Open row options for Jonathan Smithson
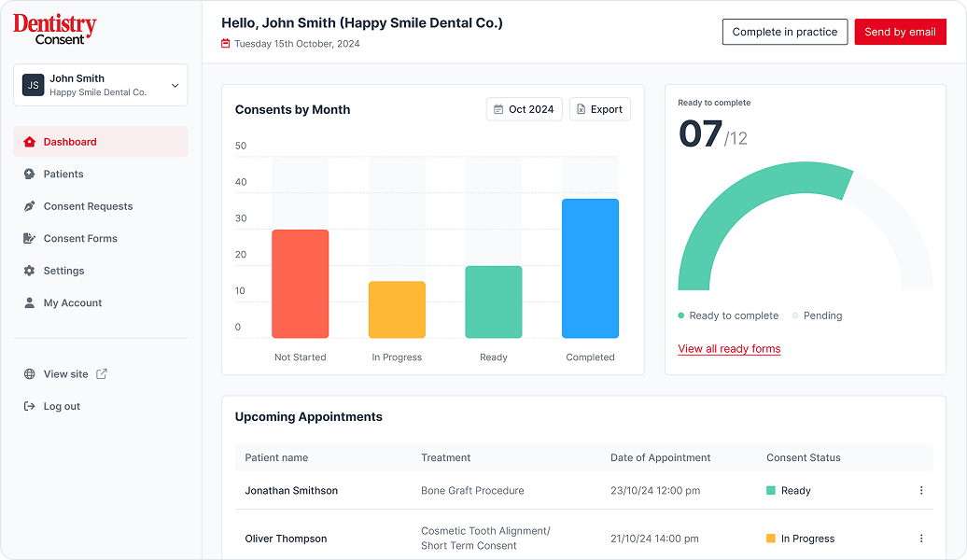The height and width of the screenshot is (560, 967). 921,491
